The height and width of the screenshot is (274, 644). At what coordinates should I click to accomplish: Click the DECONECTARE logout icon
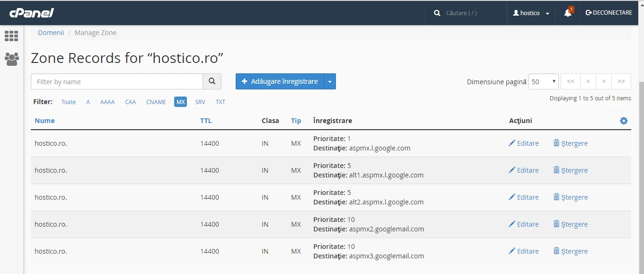pyautogui.click(x=588, y=13)
